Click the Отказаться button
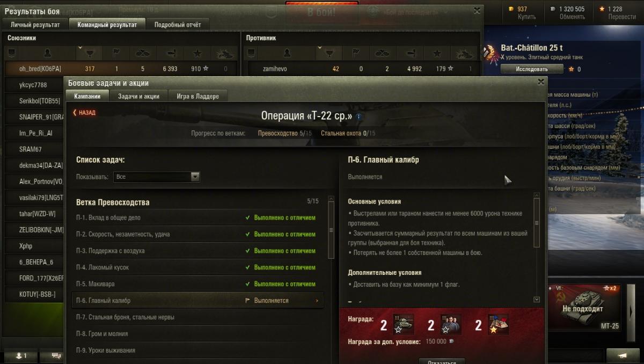Screen dimensions: 644x364 coord(442,361)
